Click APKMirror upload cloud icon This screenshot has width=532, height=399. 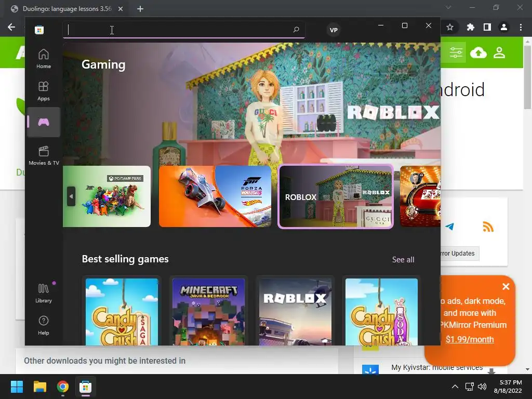478,52
